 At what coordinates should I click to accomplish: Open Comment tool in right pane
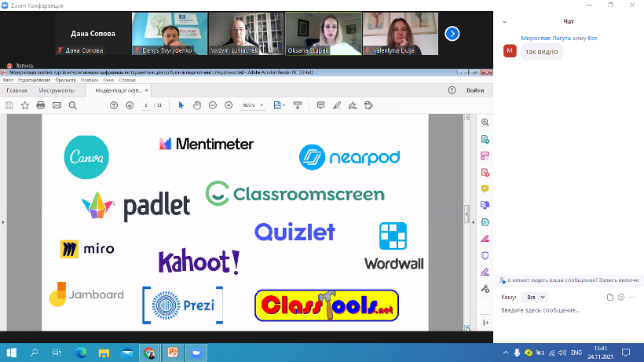[485, 188]
